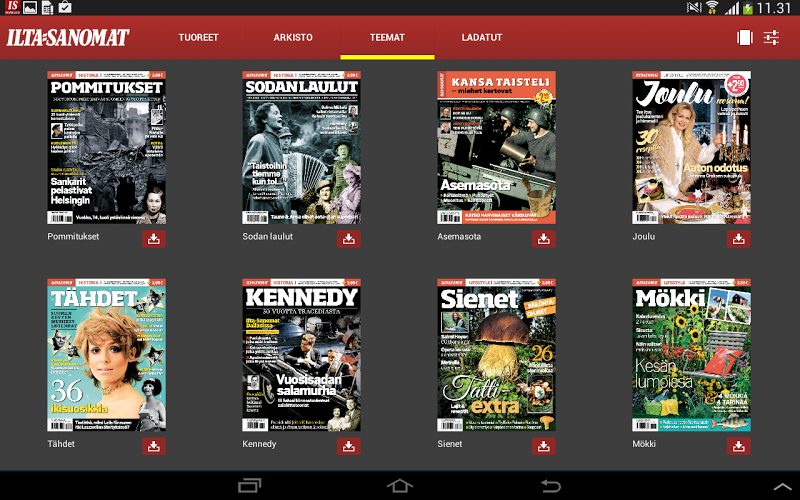Open the Pommitukset magazine cover

pyautogui.click(x=107, y=147)
